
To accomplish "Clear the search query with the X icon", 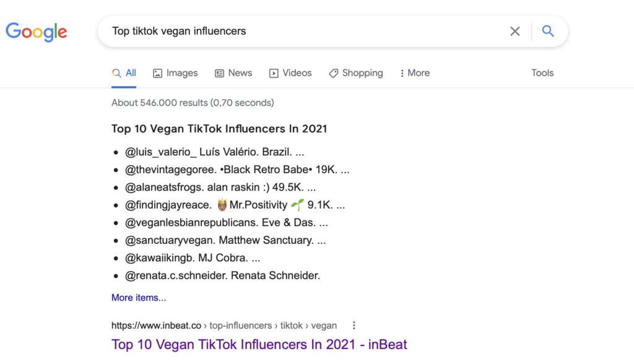I will [515, 31].
